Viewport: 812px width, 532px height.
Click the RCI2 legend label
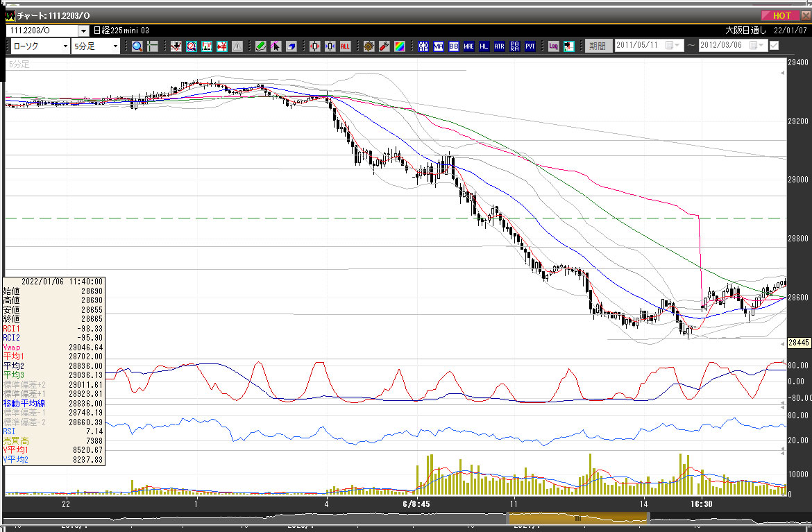pyautogui.click(x=11, y=338)
